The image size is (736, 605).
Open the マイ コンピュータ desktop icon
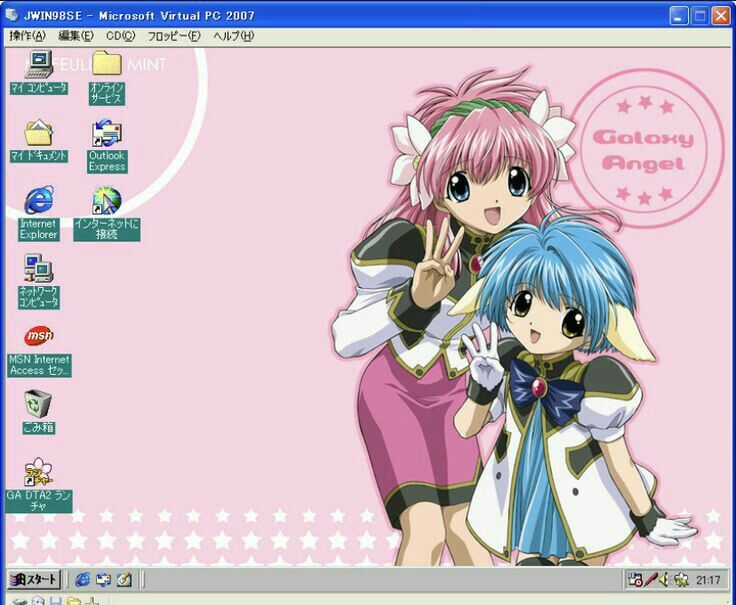coord(39,66)
